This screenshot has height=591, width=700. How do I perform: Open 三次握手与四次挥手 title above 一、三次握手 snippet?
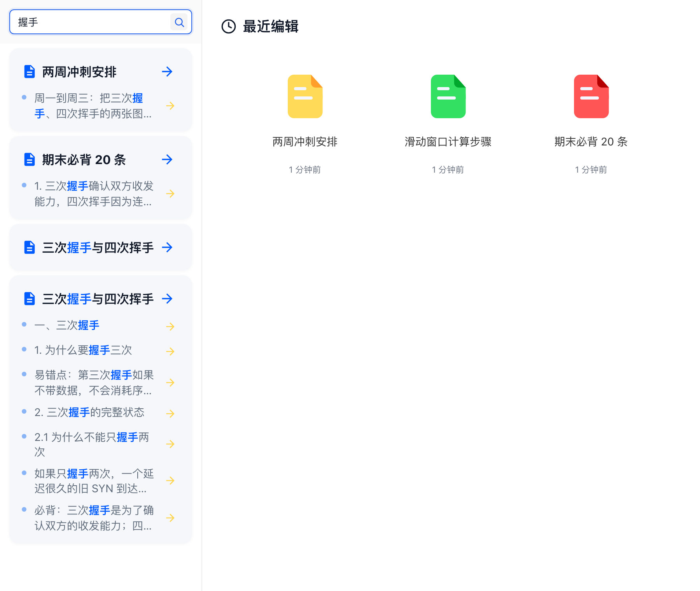[x=98, y=299]
